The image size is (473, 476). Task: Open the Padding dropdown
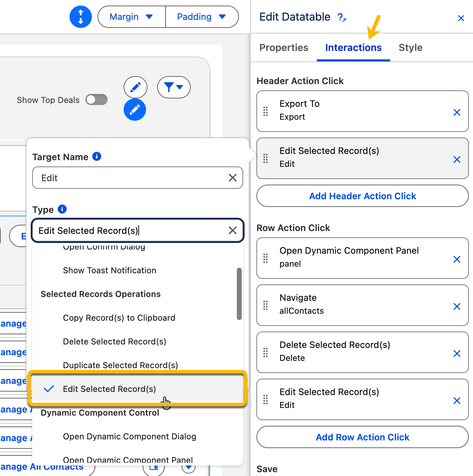[x=202, y=17]
